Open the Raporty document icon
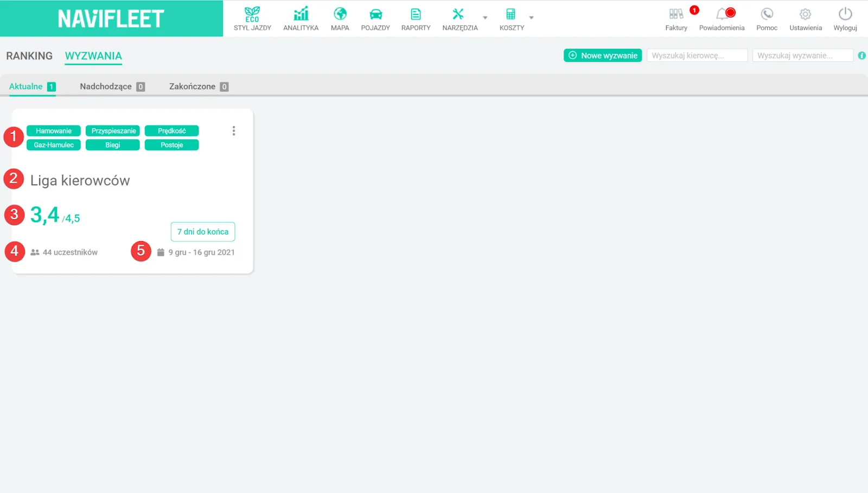The width and height of the screenshot is (868, 493). (x=416, y=14)
